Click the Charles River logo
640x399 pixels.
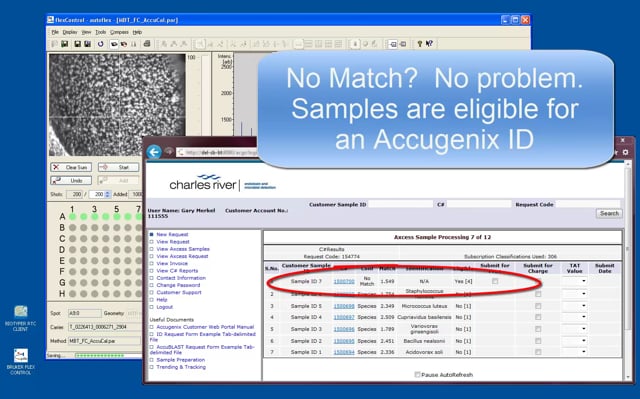pyautogui.click(x=222, y=183)
